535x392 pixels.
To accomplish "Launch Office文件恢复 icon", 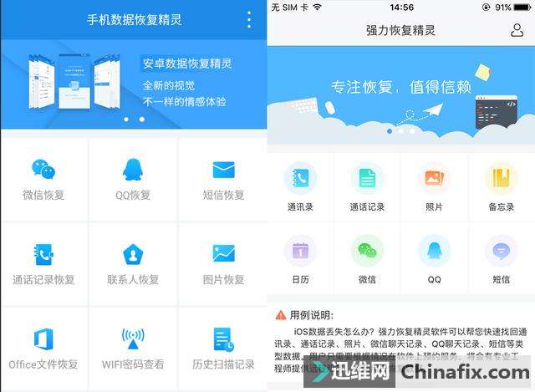I will [x=43, y=339].
